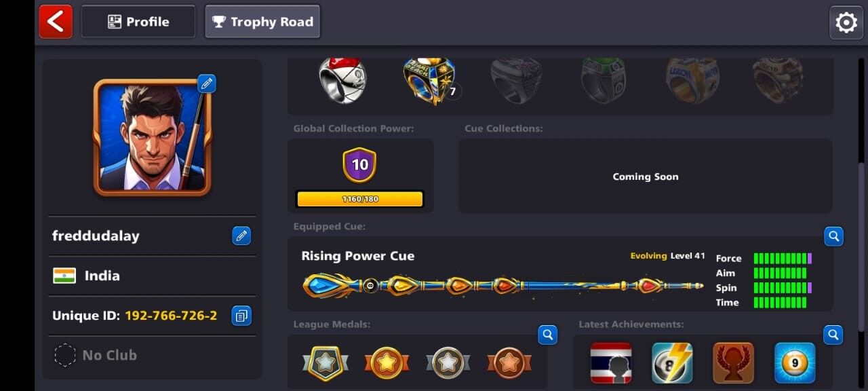This screenshot has height=391, width=868.
Task: Select the silver 8-ball ring
Action: point(342,80)
